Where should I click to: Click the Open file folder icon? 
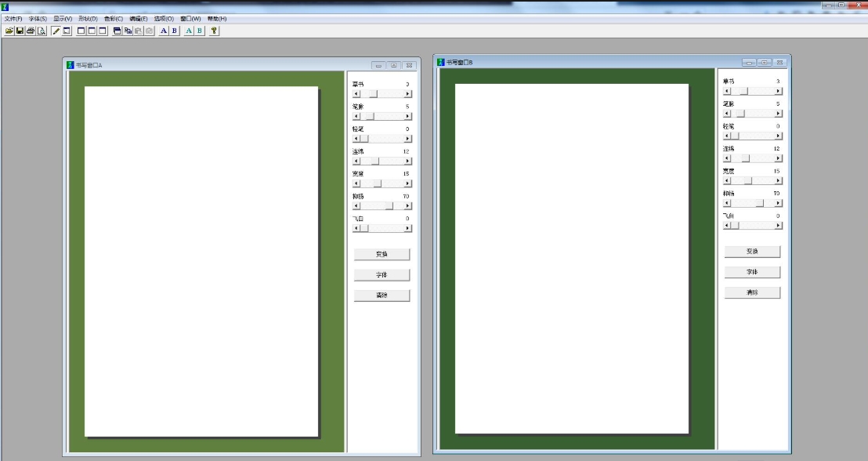9,31
